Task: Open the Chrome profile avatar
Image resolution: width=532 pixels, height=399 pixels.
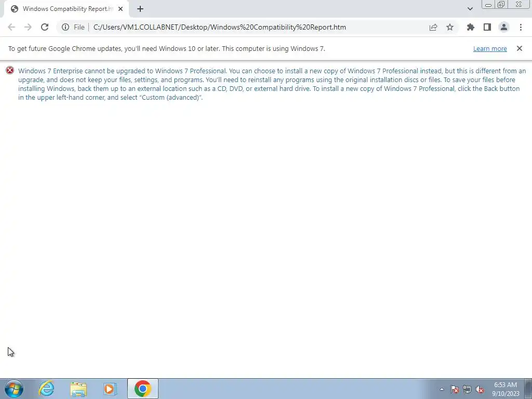Action: [x=504, y=27]
